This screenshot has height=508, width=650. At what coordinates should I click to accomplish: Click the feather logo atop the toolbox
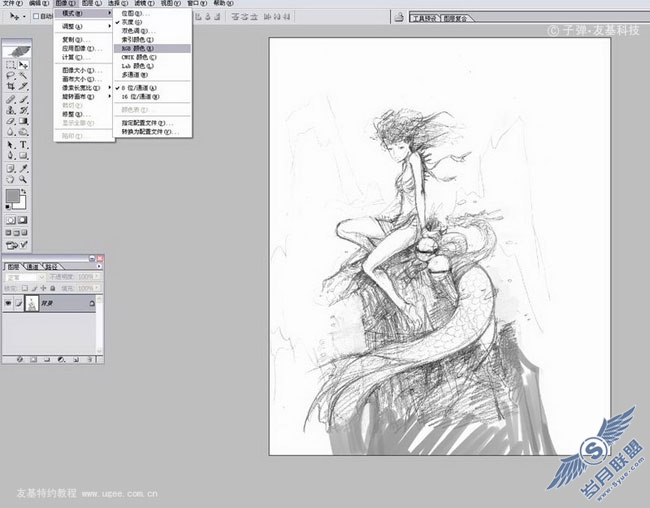click(17, 51)
